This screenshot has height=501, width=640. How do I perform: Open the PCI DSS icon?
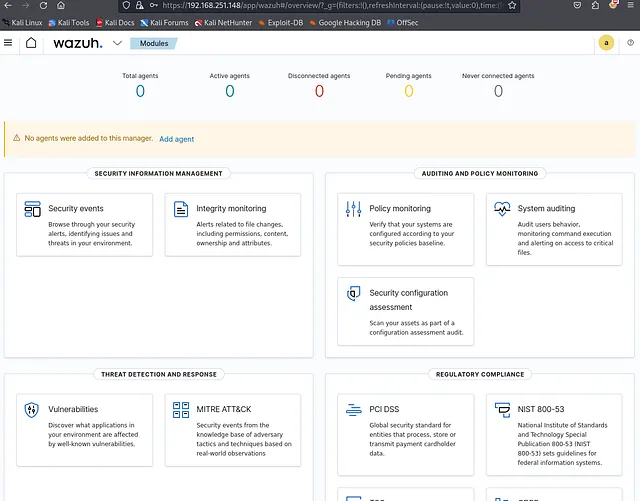coord(353,409)
